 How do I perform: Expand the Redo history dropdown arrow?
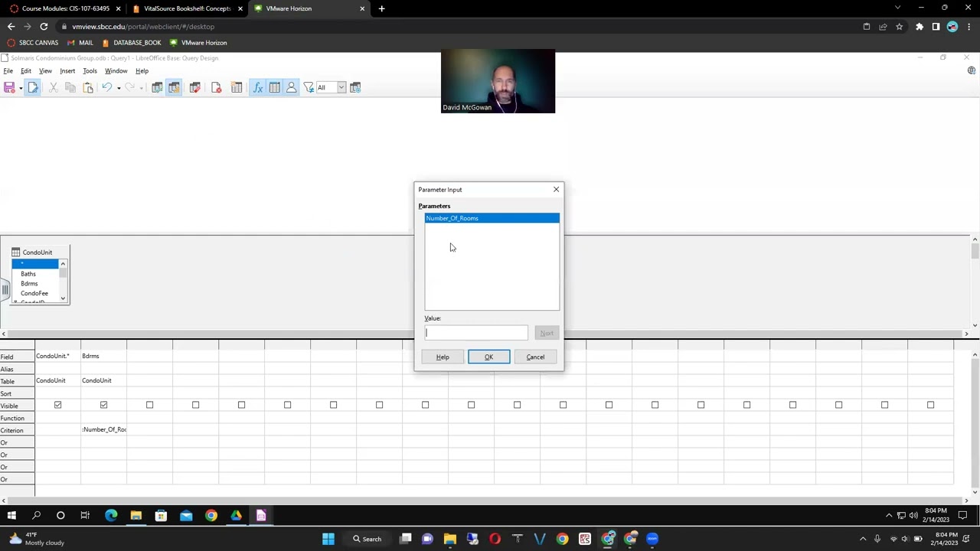pyautogui.click(x=141, y=88)
